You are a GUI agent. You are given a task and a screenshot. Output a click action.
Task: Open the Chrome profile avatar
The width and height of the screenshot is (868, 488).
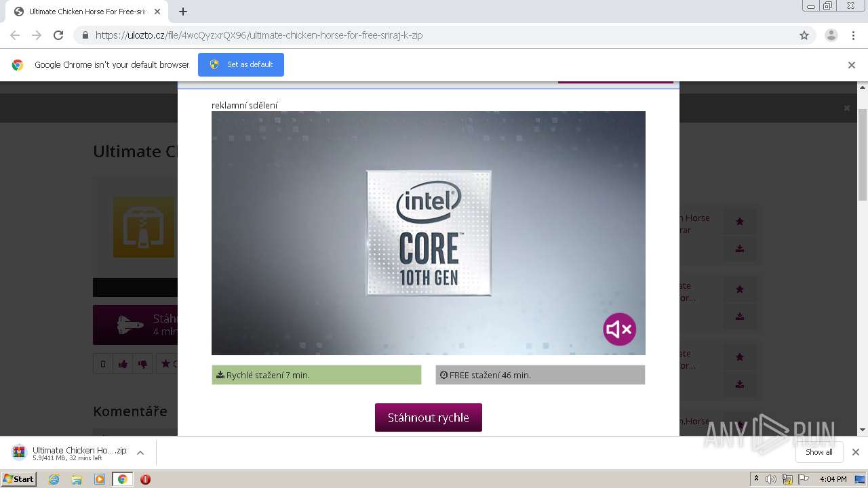[x=831, y=35]
